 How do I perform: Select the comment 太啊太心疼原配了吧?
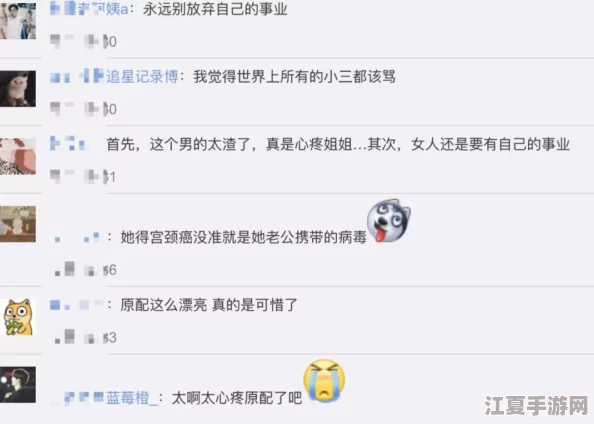coord(237,398)
